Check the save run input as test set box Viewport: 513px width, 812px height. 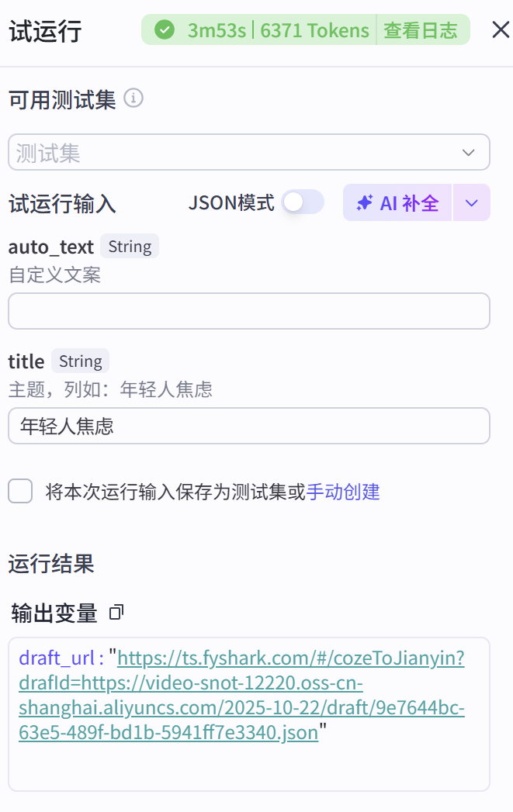19,492
